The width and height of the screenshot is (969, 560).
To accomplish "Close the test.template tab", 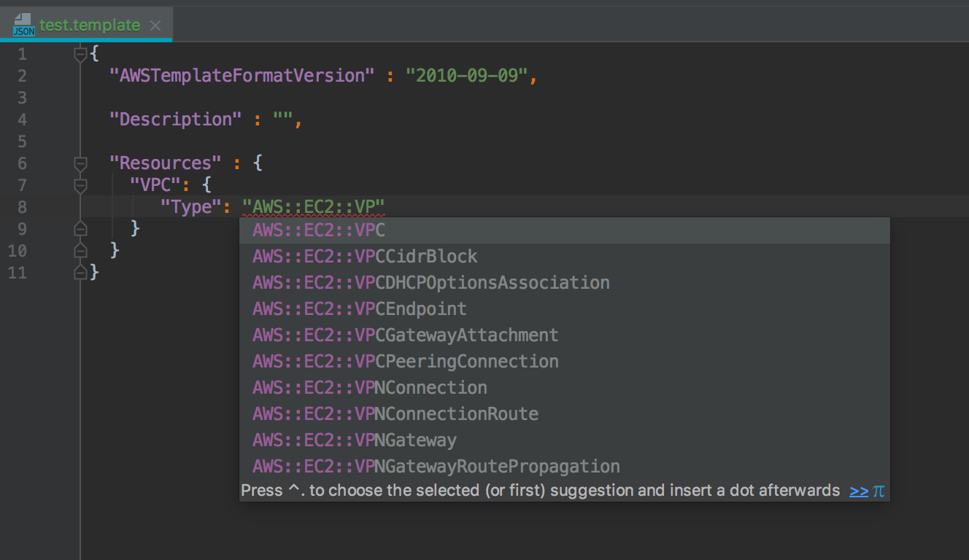I will [x=155, y=26].
